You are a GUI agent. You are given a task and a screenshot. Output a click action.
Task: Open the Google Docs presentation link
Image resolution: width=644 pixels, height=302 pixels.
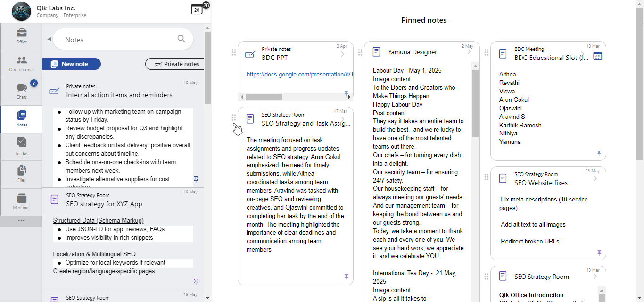tap(300, 75)
